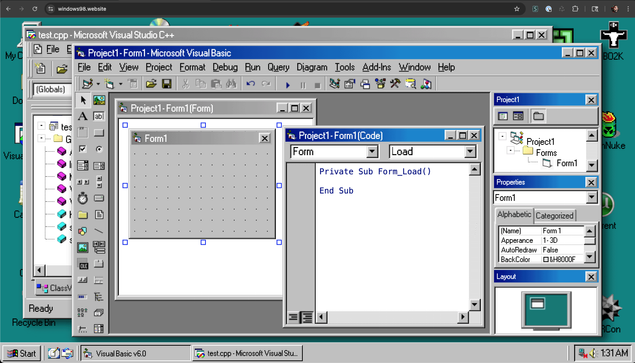
Task: Toggle Folders in the Project panel
Action: (538, 116)
